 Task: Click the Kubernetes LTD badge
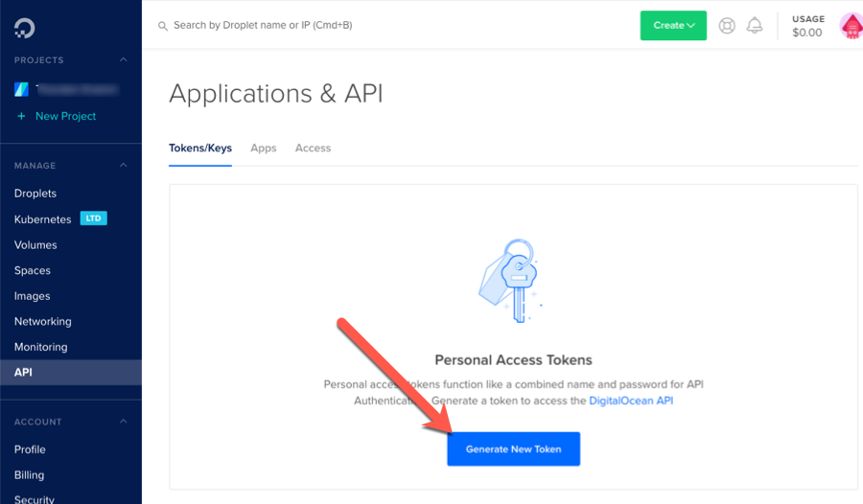(94, 218)
